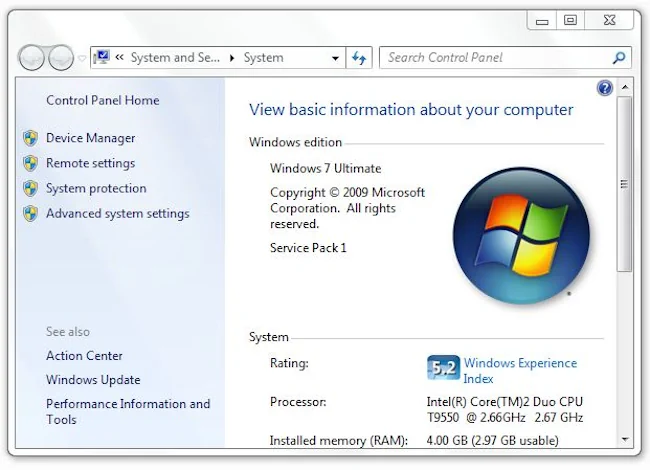
Task: Select the System breadcrumb
Action: tap(263, 57)
